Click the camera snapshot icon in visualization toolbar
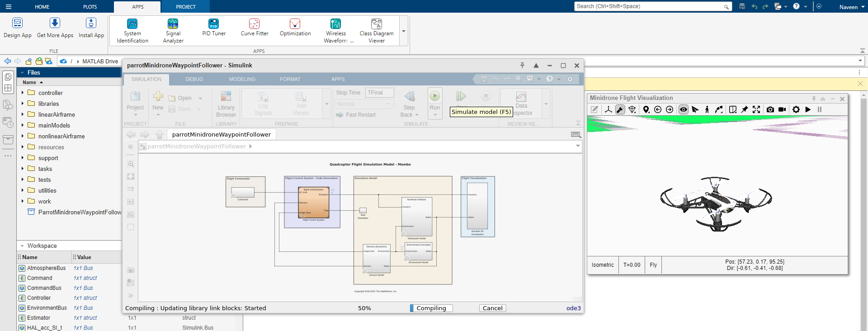 pyautogui.click(x=770, y=109)
